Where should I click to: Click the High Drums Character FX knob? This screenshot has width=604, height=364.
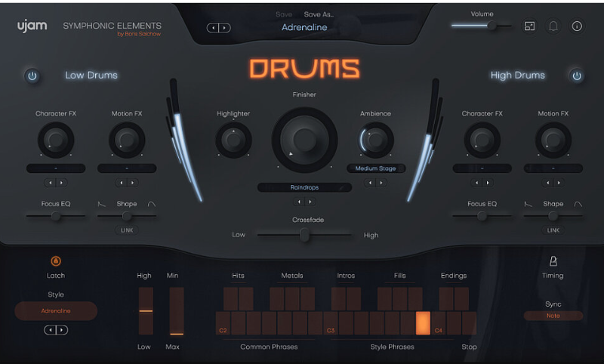point(482,140)
